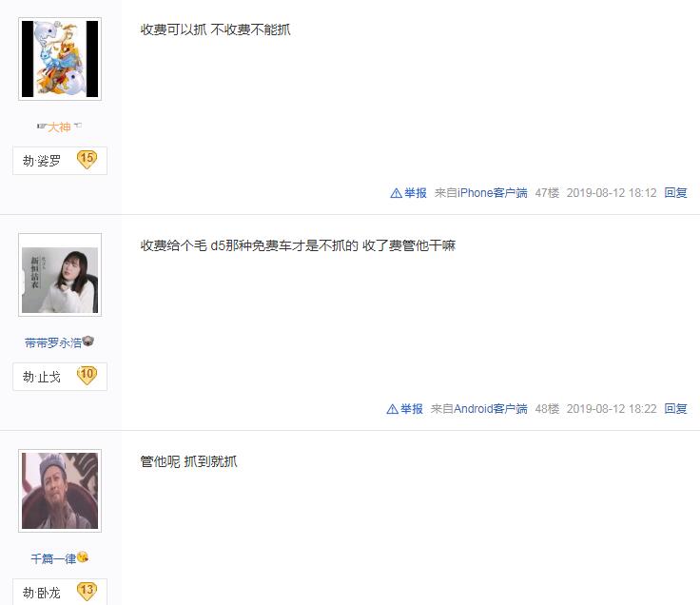Click the 劫·婆罗 member title badge
Screen dimensions: 700x605
pyautogui.click(x=60, y=161)
